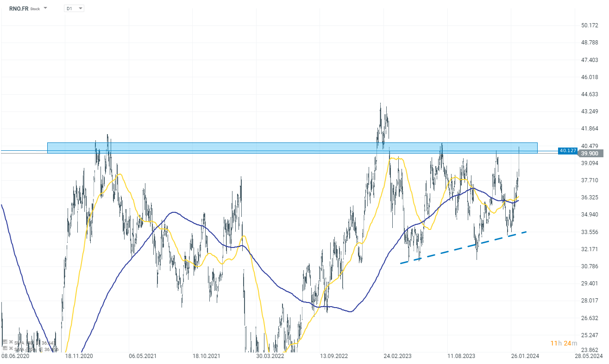Click the 32.171 price axis label
Image resolution: width=609 pixels, height=364 pixels.
tap(590, 249)
